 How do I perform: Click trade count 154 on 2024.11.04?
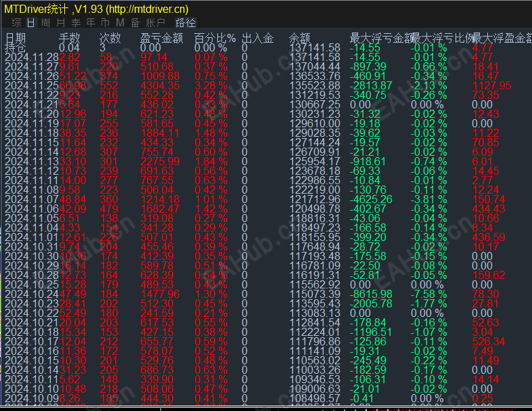pos(109,228)
